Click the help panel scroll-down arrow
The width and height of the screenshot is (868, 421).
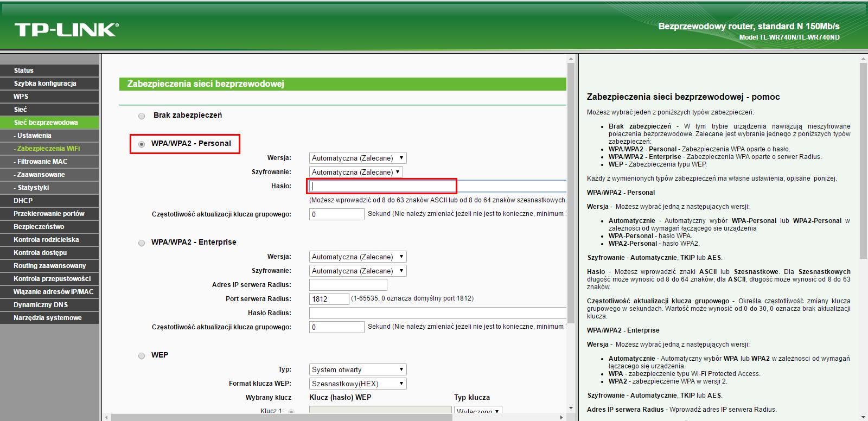click(863, 417)
